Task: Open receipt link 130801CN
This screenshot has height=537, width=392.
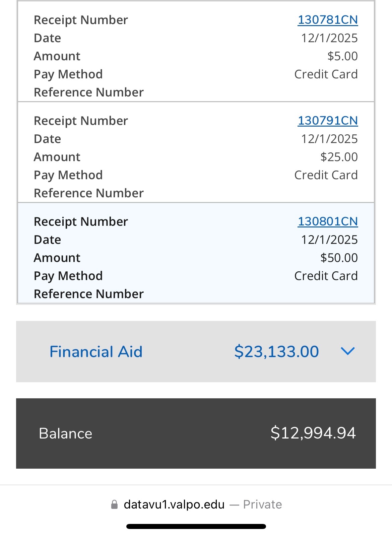Action: pos(328,221)
